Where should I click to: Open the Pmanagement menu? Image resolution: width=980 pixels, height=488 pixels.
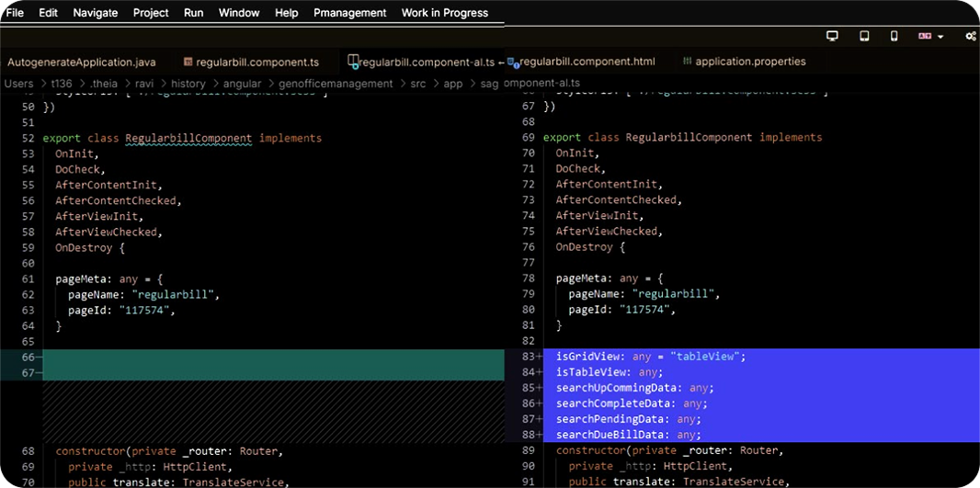[350, 13]
